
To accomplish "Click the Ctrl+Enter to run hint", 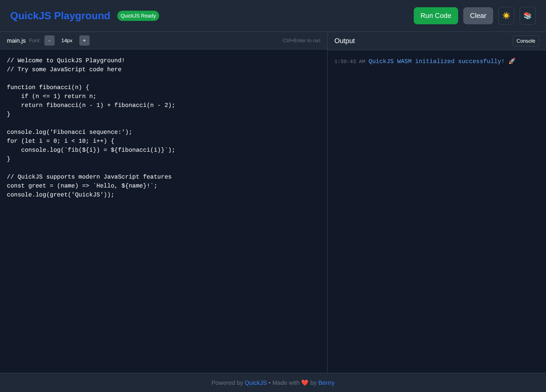I will point(301,40).
